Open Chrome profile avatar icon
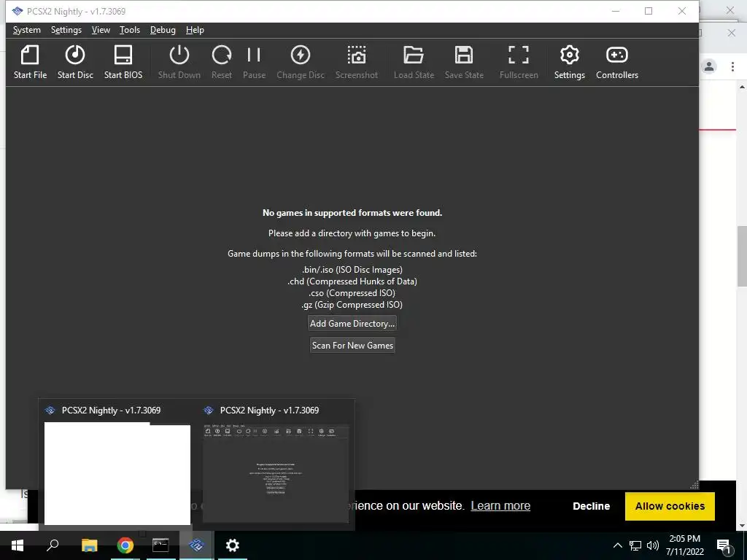Viewport: 747px width, 560px height. coord(709,66)
